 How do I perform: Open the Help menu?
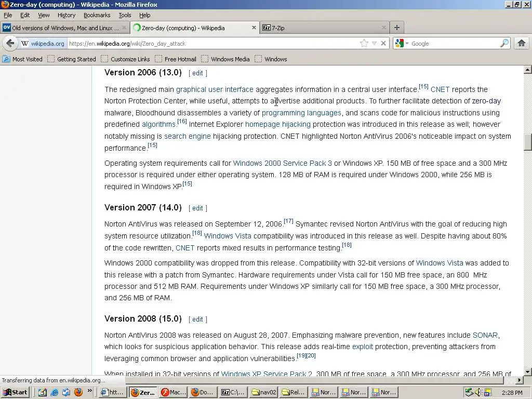tap(145, 15)
